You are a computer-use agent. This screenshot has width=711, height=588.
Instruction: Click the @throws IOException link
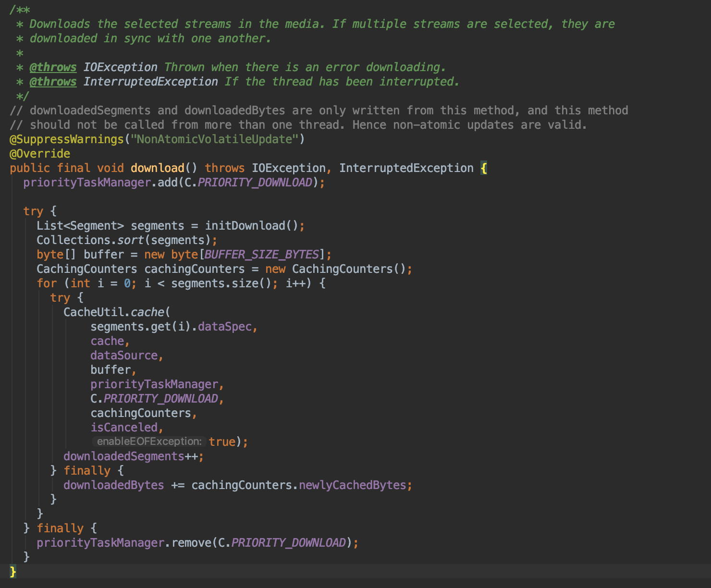pyautogui.click(x=53, y=67)
